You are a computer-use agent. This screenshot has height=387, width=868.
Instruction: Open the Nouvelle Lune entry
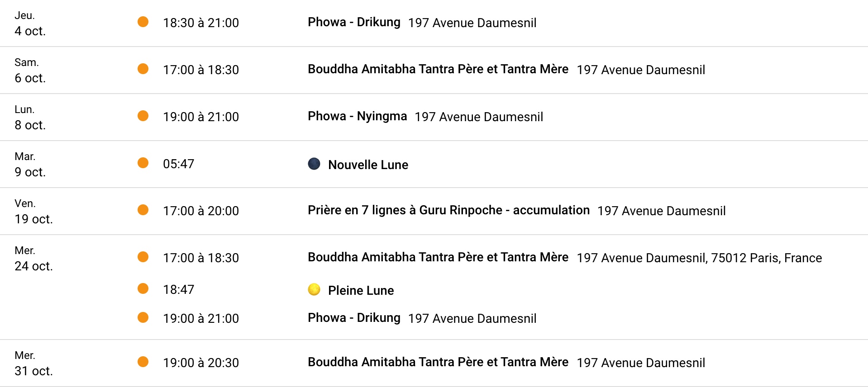point(368,165)
